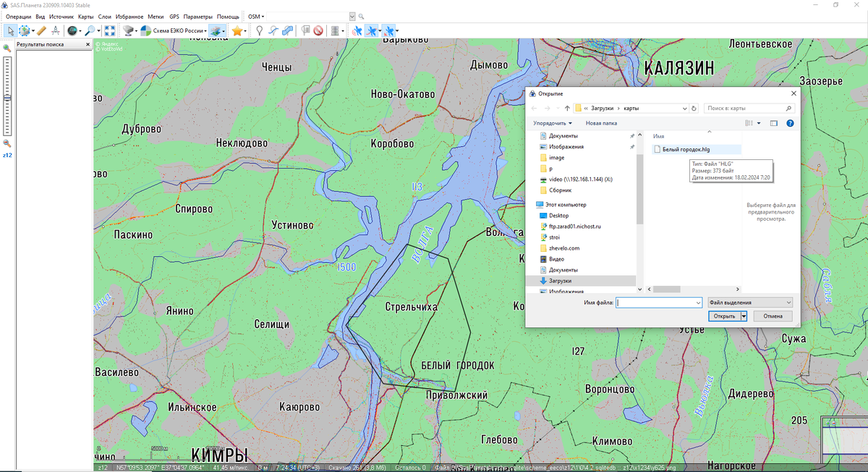Screen dimensions: 868x472
Task: Open the Метки menu
Action: click(155, 16)
